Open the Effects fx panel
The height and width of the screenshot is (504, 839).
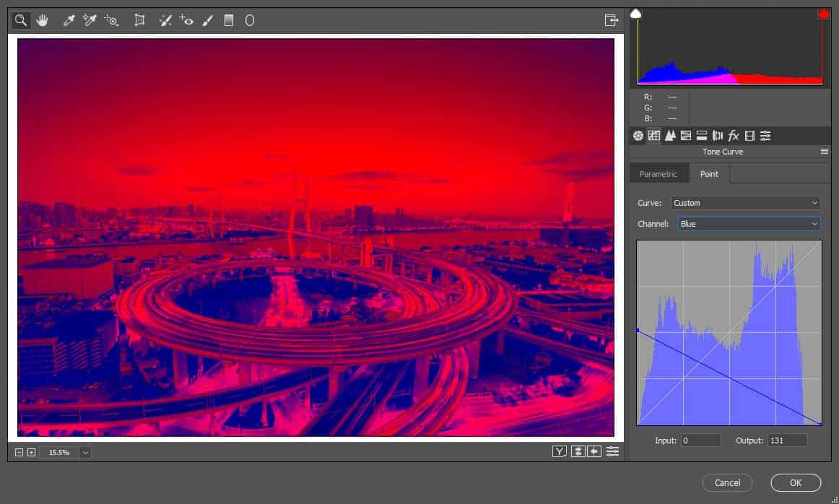pos(734,136)
